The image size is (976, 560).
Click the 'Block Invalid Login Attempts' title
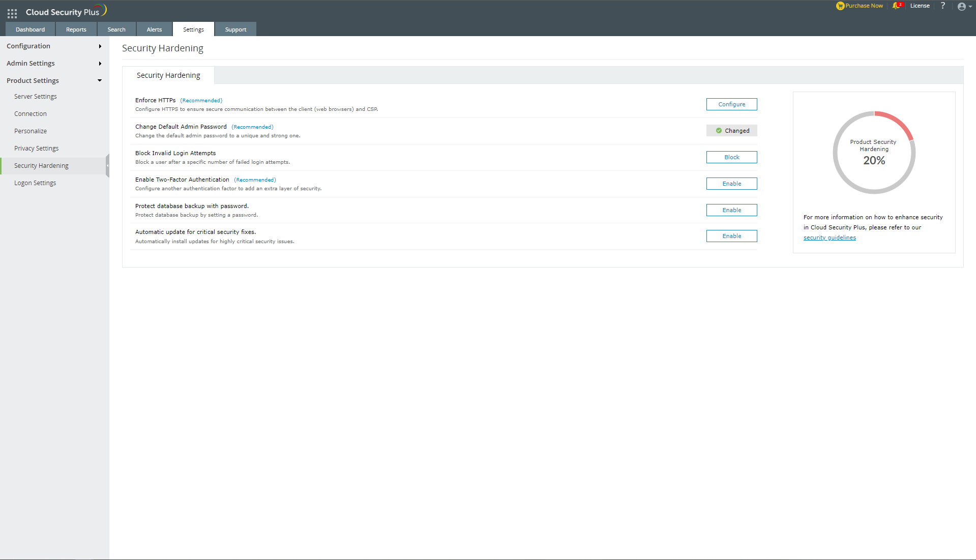(175, 153)
